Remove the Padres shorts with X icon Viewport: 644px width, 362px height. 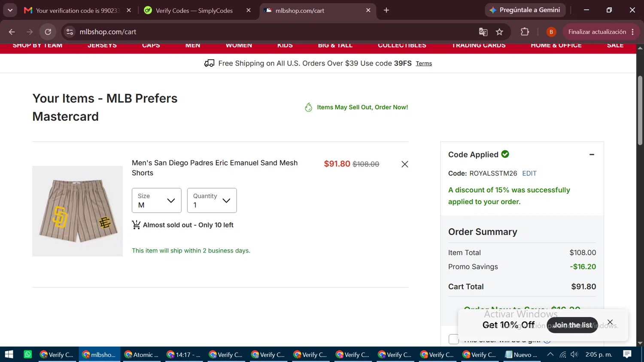[404, 164]
